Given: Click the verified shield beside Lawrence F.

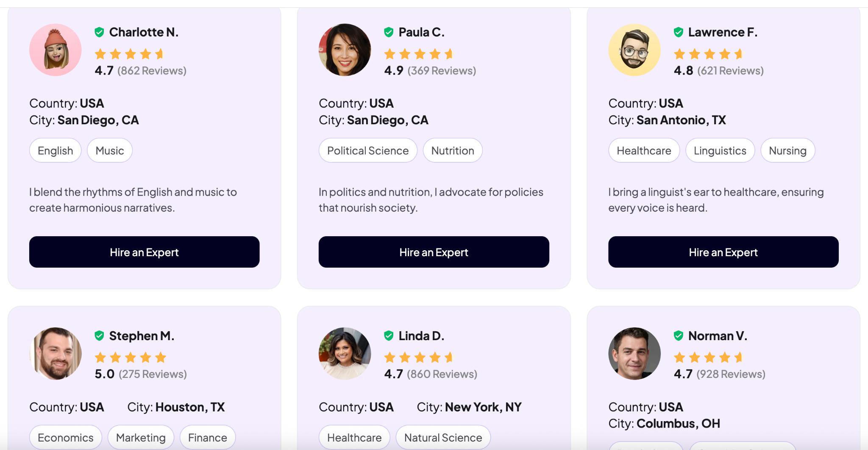Looking at the screenshot, I should [x=678, y=32].
